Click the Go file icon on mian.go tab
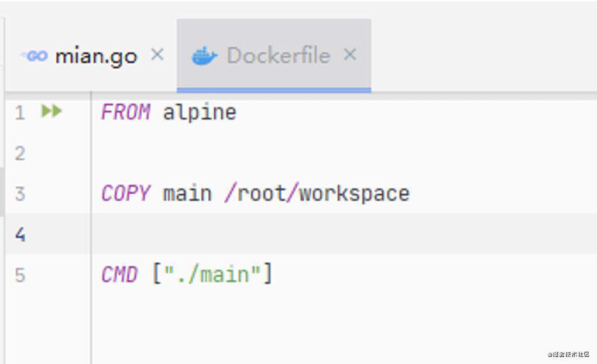The height and width of the screenshot is (364, 597). pyautogui.click(x=35, y=56)
